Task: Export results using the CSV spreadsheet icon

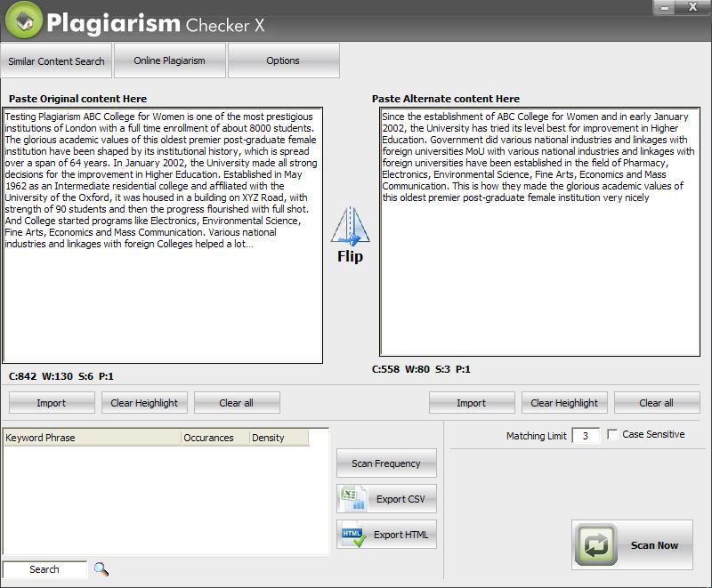Action: tap(353, 499)
